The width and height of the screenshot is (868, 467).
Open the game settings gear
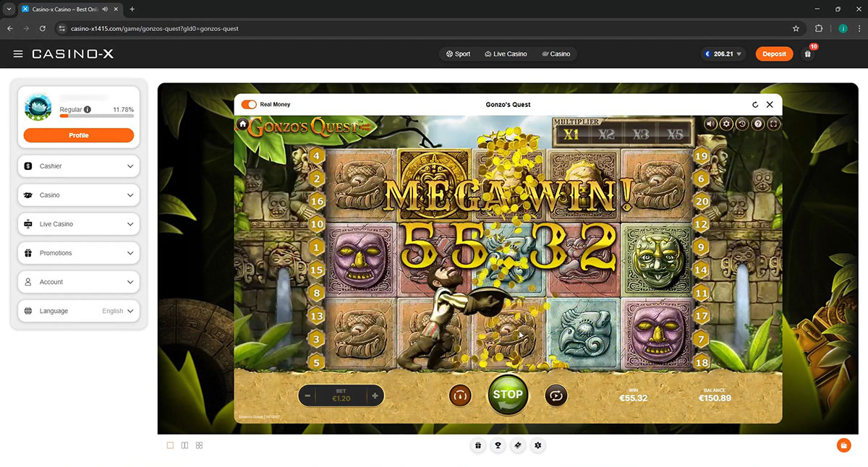[x=726, y=124]
